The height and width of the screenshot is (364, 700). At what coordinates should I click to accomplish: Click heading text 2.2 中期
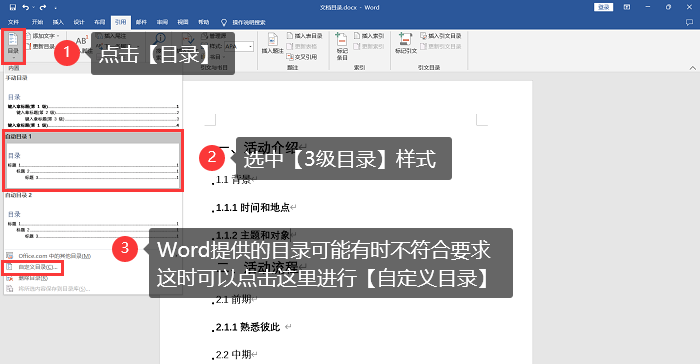(x=234, y=355)
